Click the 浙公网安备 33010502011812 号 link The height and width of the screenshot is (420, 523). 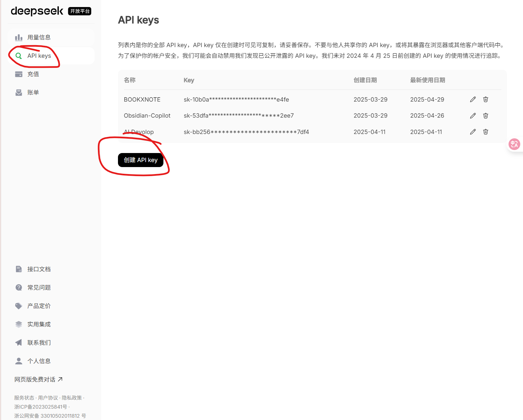50,416
